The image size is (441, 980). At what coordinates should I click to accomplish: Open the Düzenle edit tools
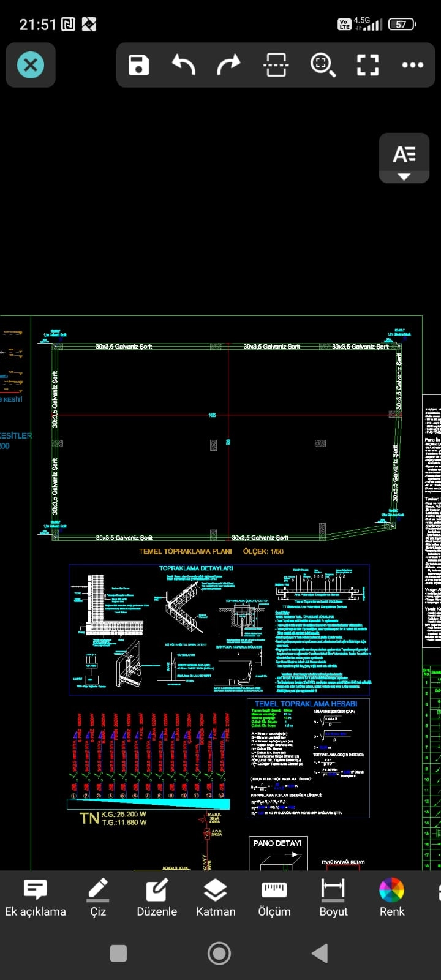[x=157, y=898]
